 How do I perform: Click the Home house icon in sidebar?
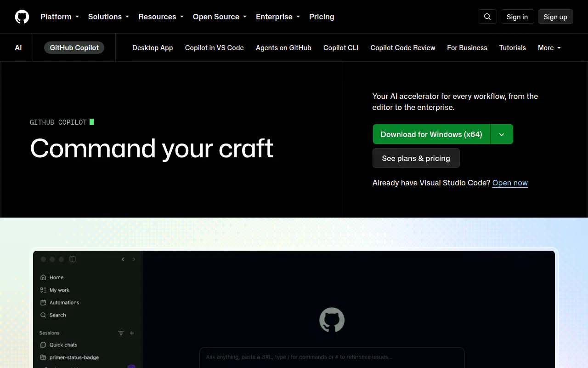point(43,277)
